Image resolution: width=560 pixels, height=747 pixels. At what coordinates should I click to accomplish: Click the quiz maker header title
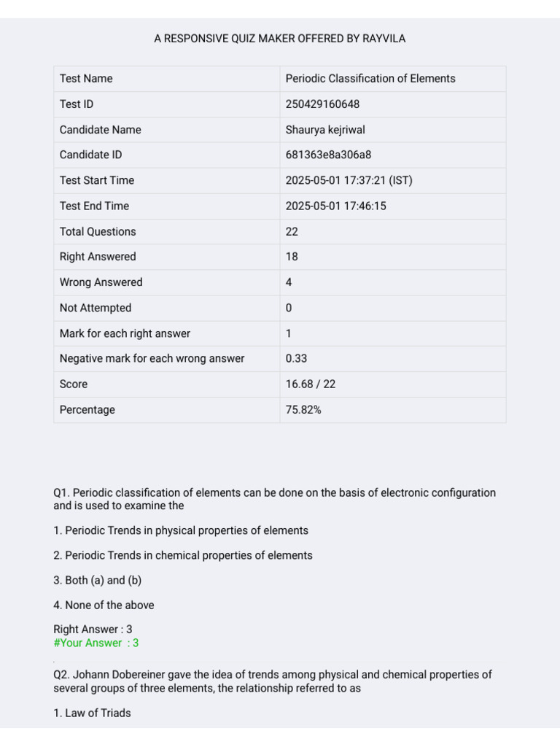click(279, 39)
